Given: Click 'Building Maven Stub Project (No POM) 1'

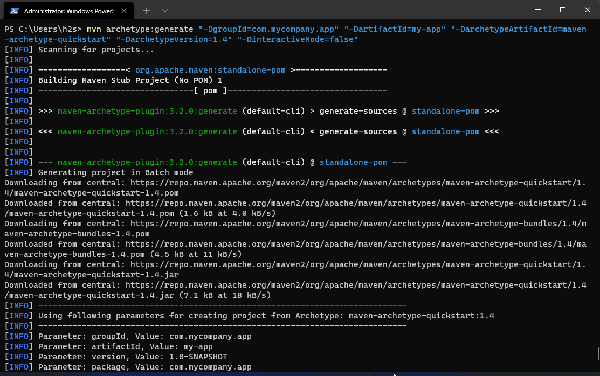Looking at the screenshot, I should (130, 80).
